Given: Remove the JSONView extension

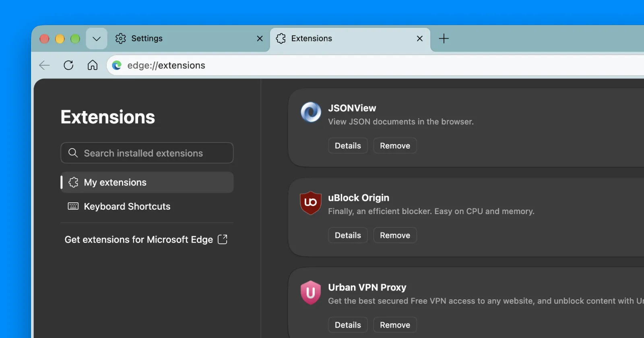Looking at the screenshot, I should click(395, 146).
